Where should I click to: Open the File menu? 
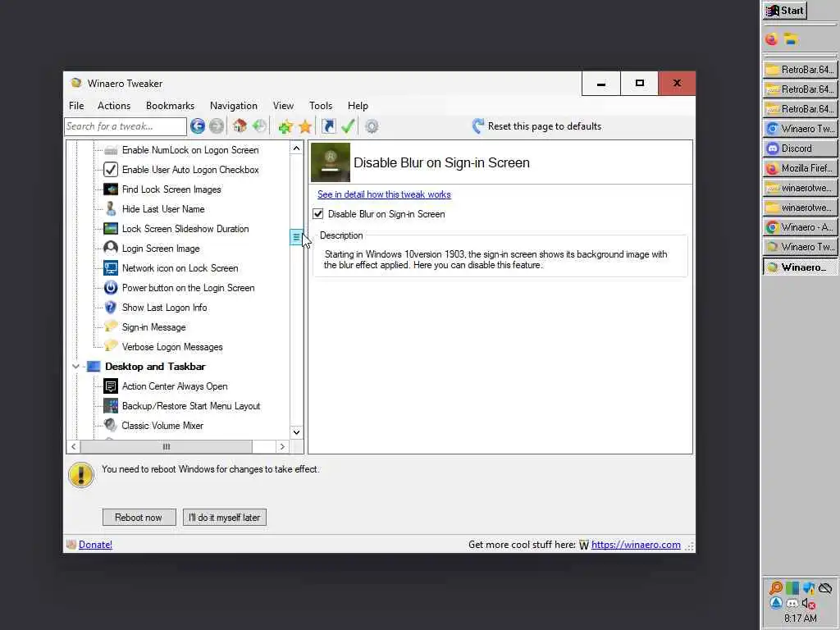pos(76,106)
